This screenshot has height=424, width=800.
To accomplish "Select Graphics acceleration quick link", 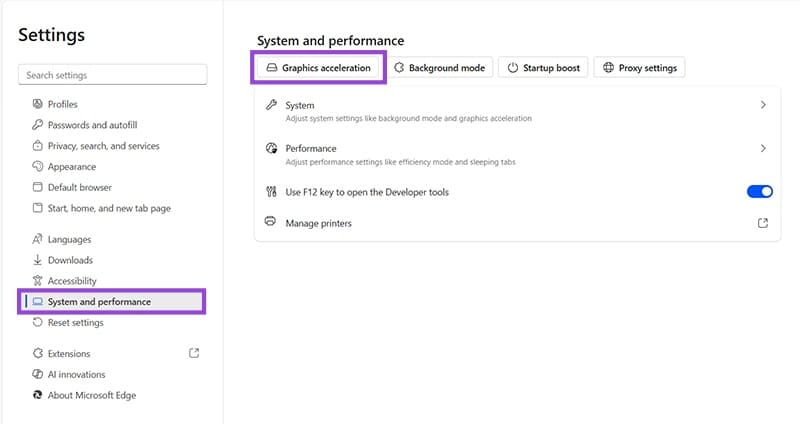I will (x=318, y=68).
